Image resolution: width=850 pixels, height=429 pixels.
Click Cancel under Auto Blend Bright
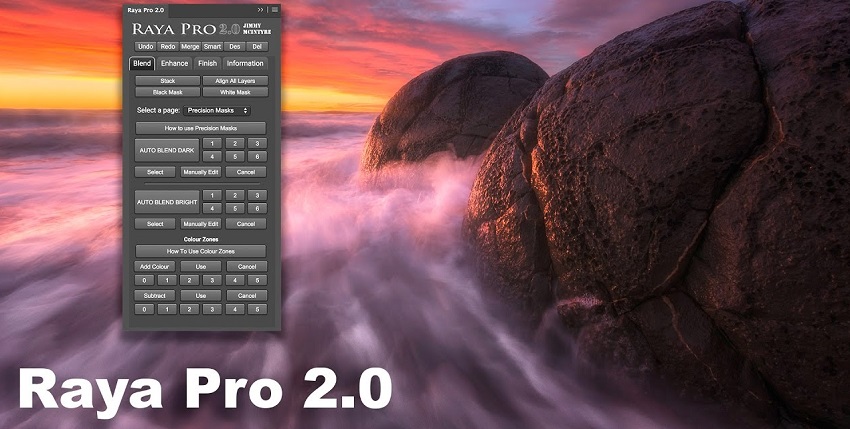coord(246,223)
